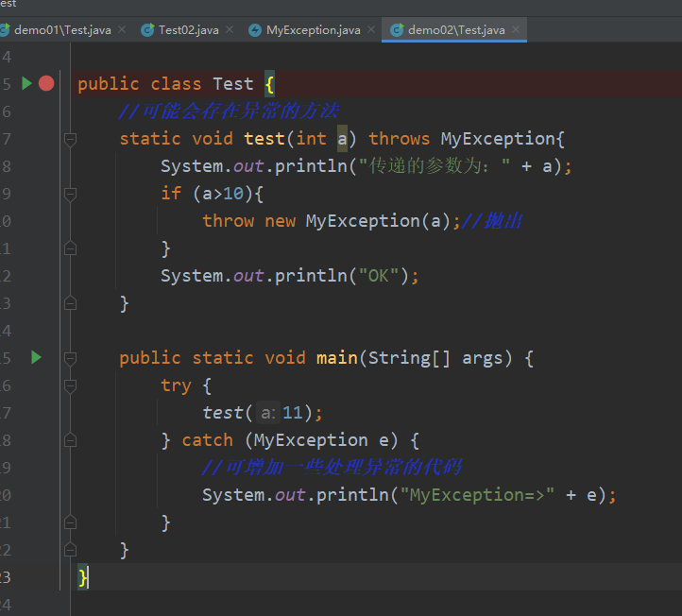Collapse the if (a>10) block fold marker
Image resolution: width=682 pixels, height=616 pixels.
click(70, 194)
